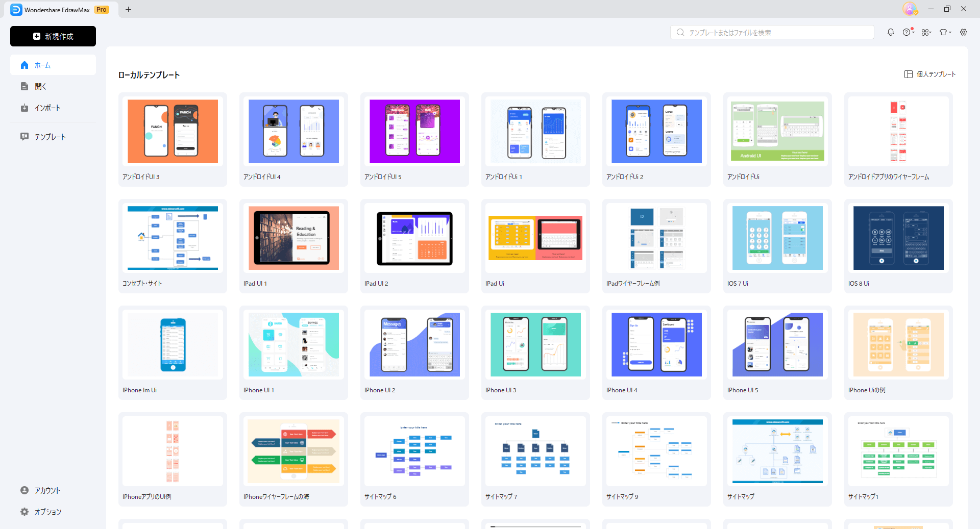Select the IPad UI 1 template
This screenshot has width=980, height=529.
(293, 246)
